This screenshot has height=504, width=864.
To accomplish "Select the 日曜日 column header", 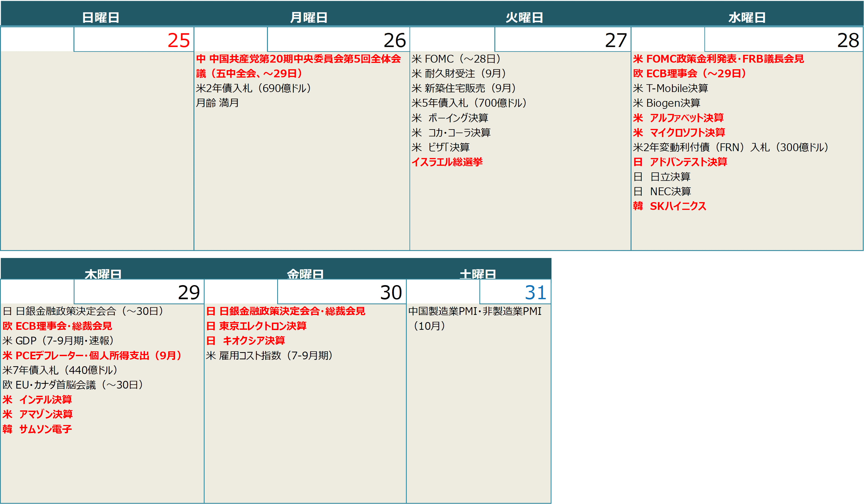I will click(101, 18).
